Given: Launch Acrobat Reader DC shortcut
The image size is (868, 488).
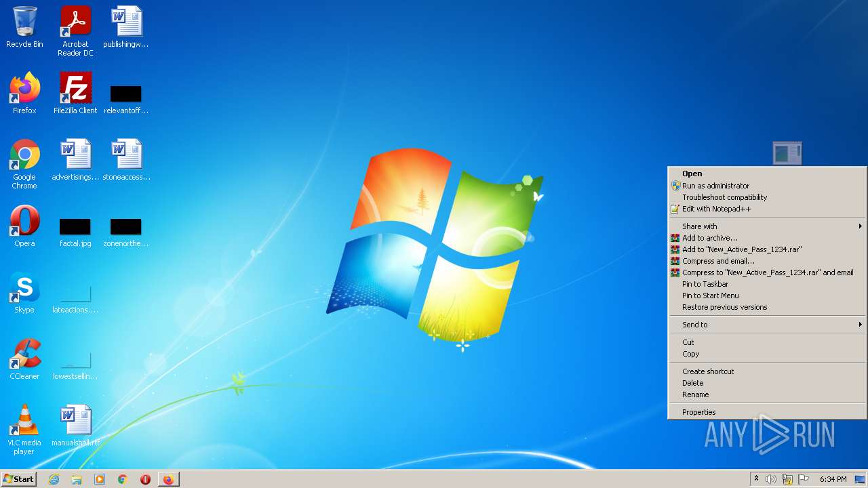Looking at the screenshot, I should click(75, 31).
